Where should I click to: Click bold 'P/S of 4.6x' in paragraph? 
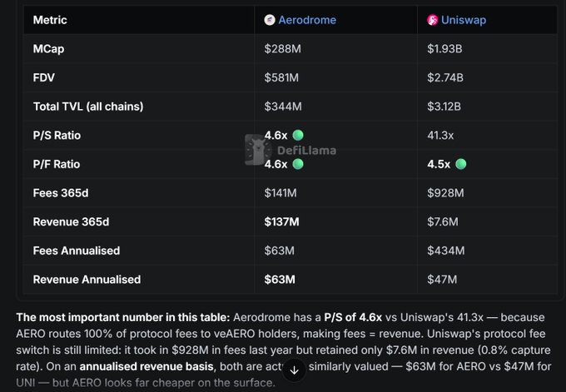tap(353, 318)
